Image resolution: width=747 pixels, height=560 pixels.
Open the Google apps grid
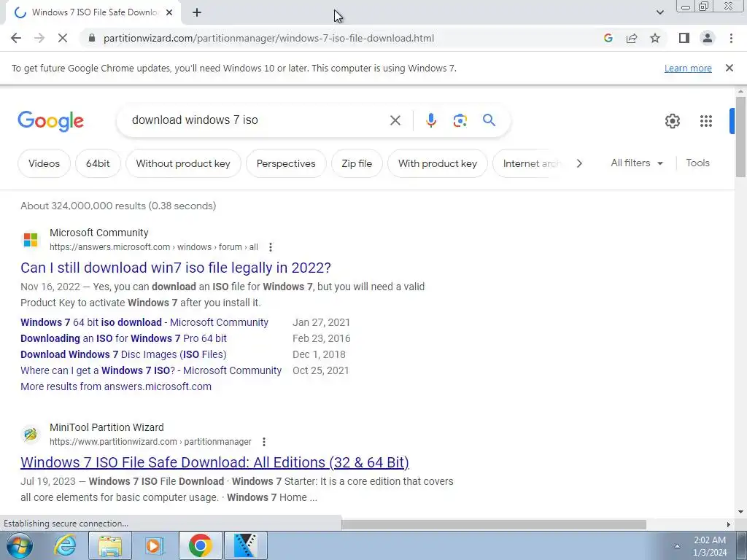click(705, 121)
